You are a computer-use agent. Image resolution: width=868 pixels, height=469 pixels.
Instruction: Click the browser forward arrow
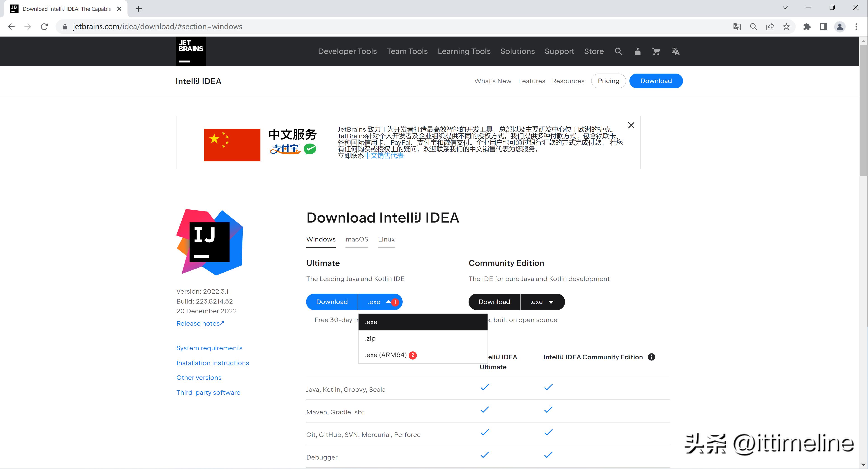pos(28,27)
